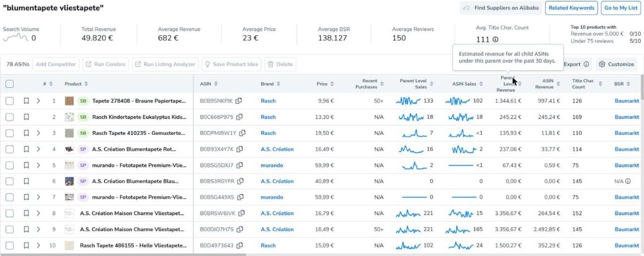Screen dimensions: 644x256
Task: Open the murando brand link in row 5
Action: coord(272,165)
